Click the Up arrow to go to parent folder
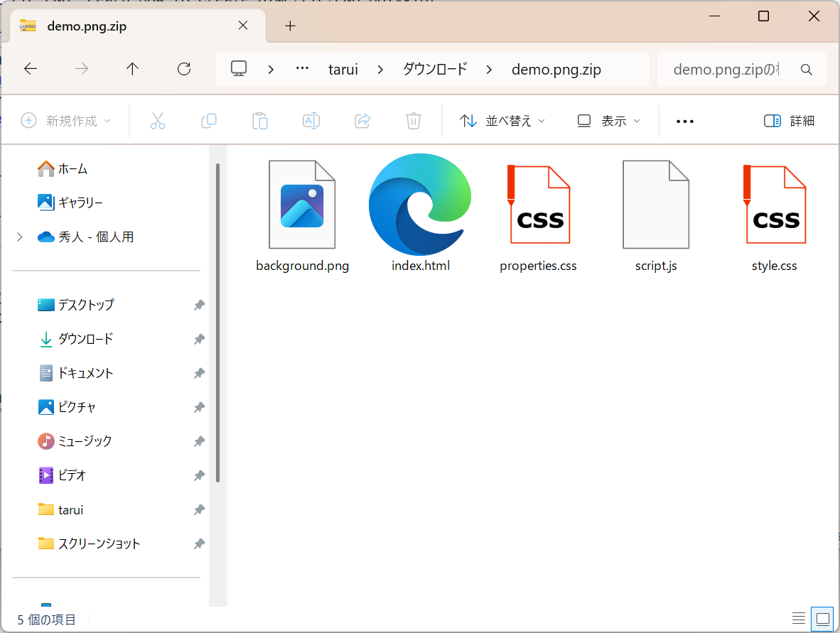 click(133, 68)
